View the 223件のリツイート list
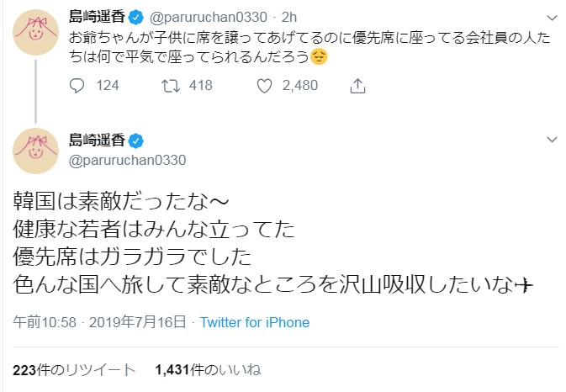This screenshot has height=392, width=566. coord(74,369)
